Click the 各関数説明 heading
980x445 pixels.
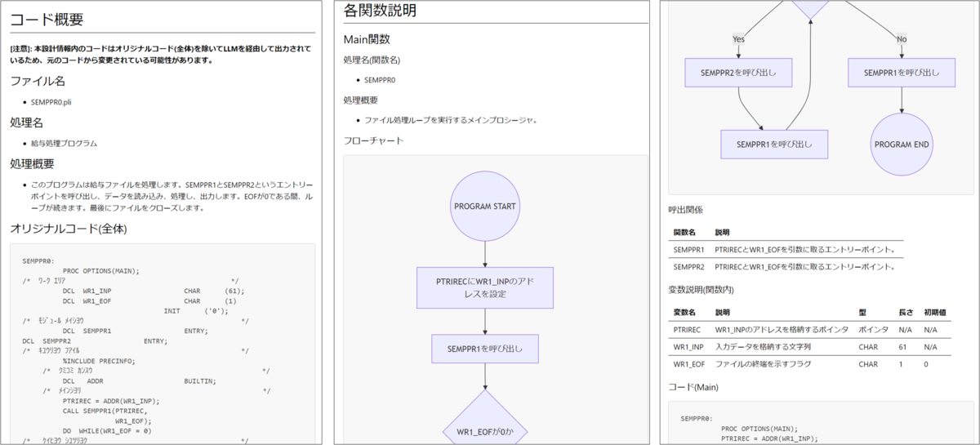point(380,11)
